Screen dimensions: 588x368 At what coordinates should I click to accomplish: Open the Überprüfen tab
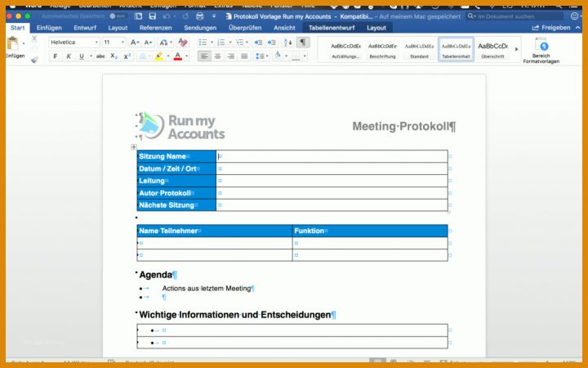click(x=245, y=28)
